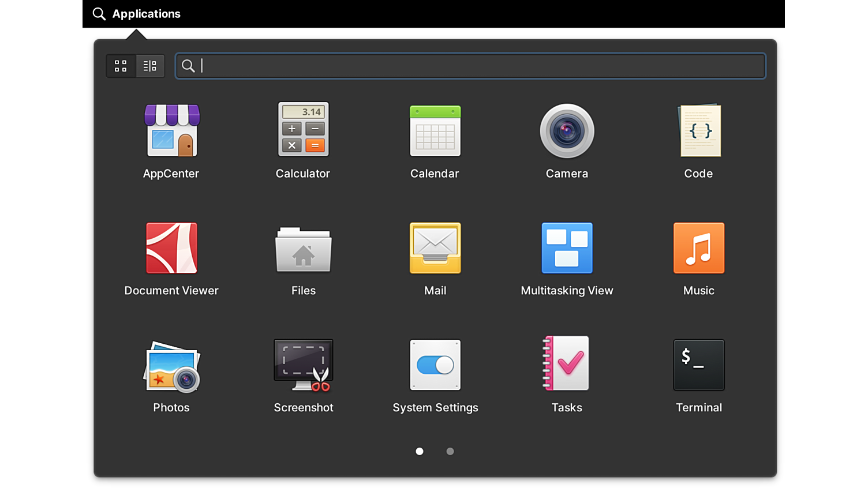Click the Applications menu in top panel
Viewport: 868px width, 488px height.
click(137, 14)
